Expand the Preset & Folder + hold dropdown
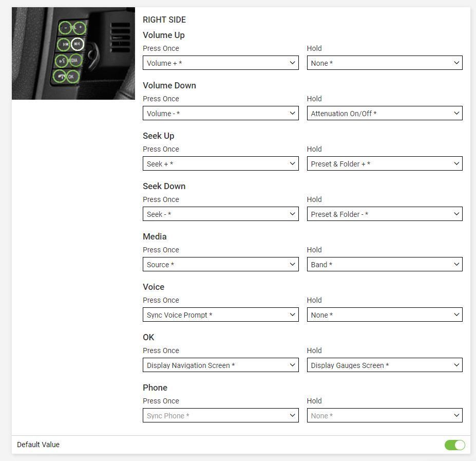The height and width of the screenshot is (461, 476). click(385, 163)
